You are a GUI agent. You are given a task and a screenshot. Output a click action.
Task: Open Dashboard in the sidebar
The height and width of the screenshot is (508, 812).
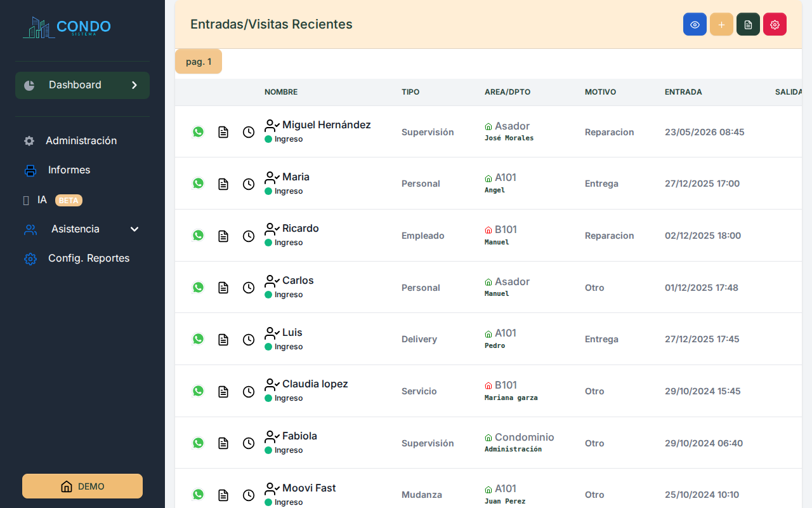pos(82,85)
